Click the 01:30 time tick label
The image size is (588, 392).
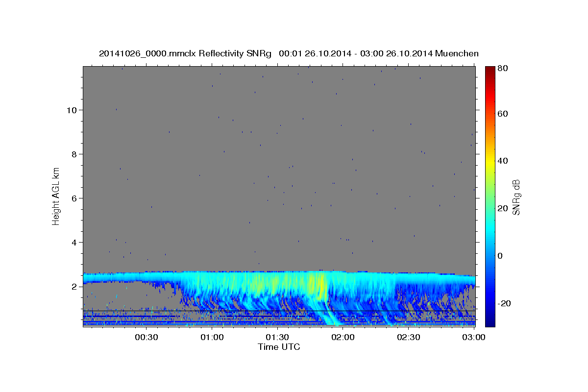(x=277, y=337)
